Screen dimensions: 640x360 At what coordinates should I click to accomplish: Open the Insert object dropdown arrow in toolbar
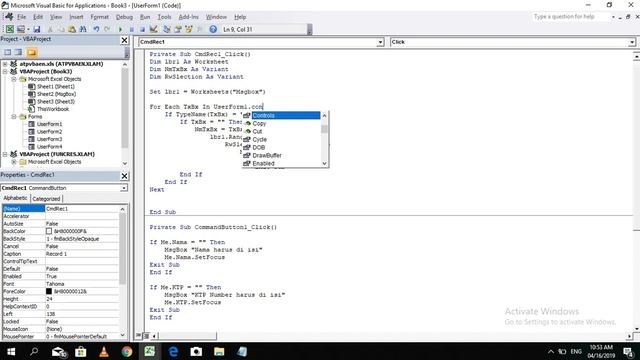pos(28,29)
